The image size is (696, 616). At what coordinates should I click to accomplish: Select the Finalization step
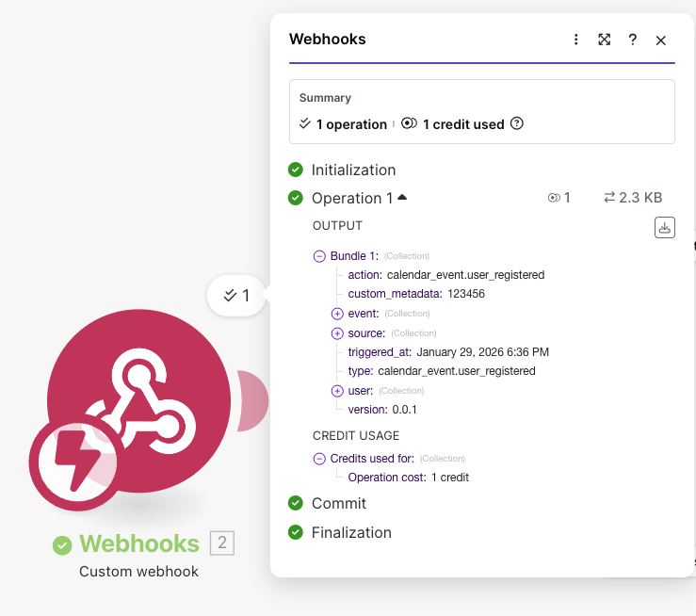tap(351, 532)
